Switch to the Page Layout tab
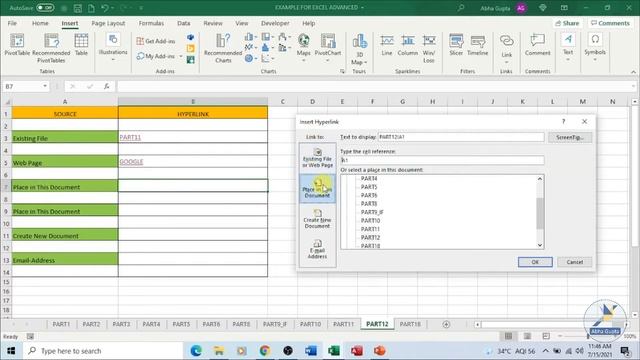The image size is (640, 360). click(108, 23)
